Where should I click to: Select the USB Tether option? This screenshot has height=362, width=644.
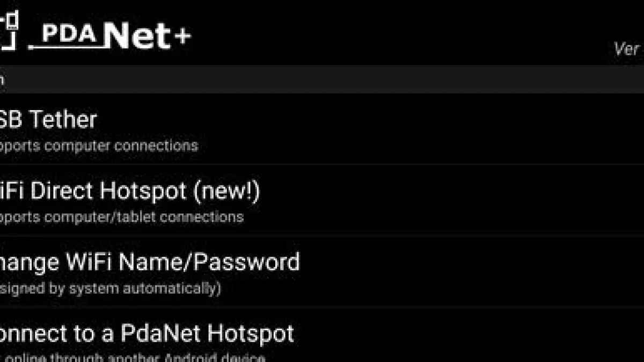tap(48, 119)
